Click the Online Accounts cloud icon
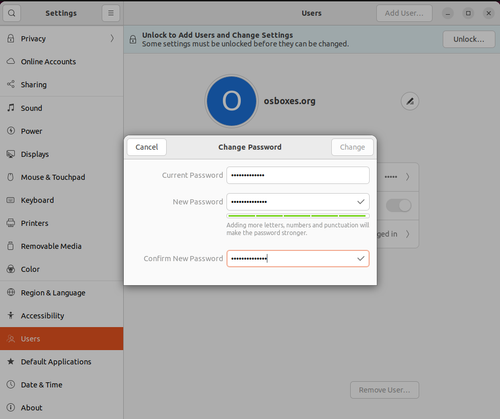500x419 pixels. coord(11,61)
